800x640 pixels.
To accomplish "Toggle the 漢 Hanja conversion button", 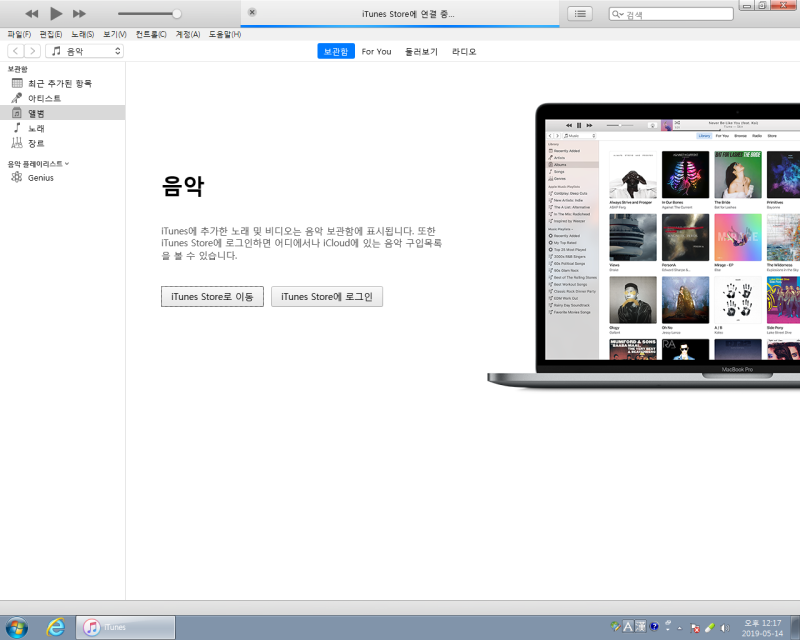I will coord(640,626).
